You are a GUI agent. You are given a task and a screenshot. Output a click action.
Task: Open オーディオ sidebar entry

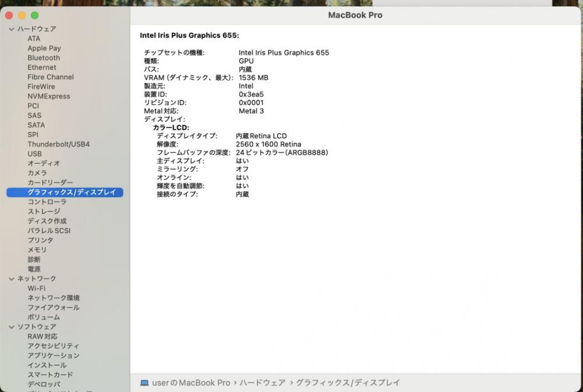point(44,164)
